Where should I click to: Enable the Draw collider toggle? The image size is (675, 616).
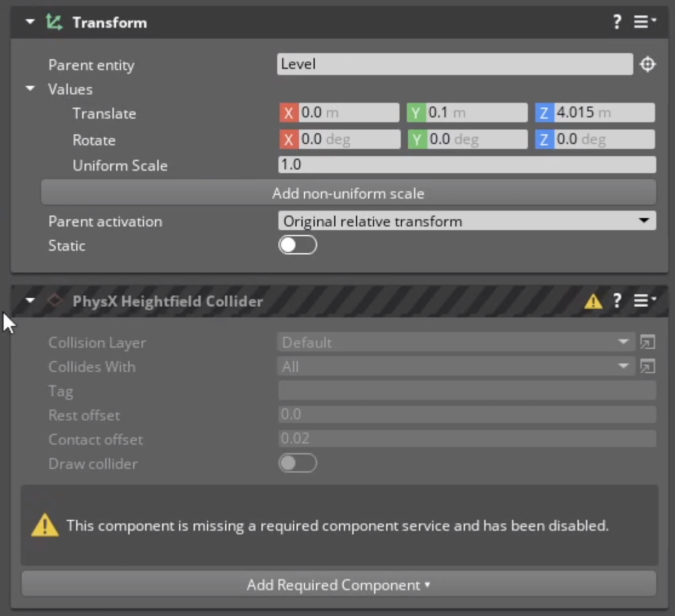coord(298,463)
